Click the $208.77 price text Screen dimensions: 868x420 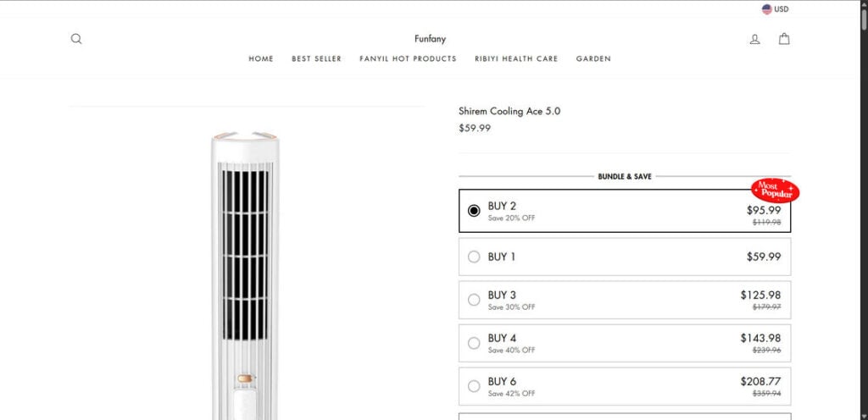pos(761,381)
